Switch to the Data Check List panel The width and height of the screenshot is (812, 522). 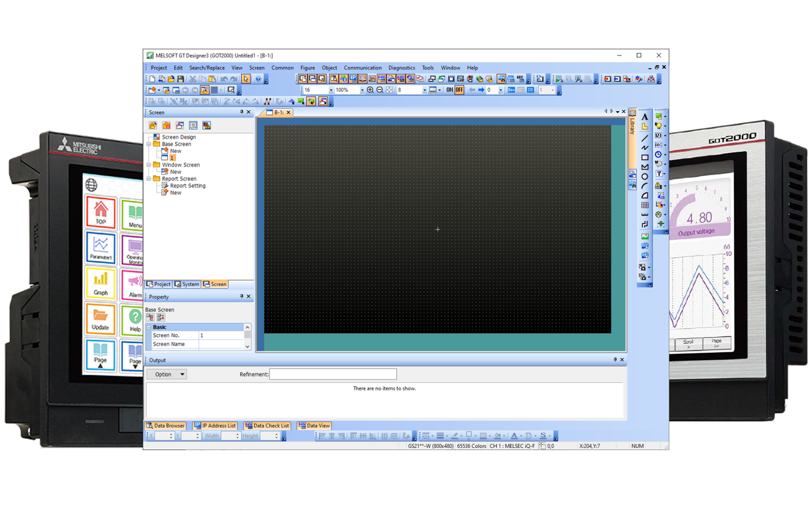[267, 425]
